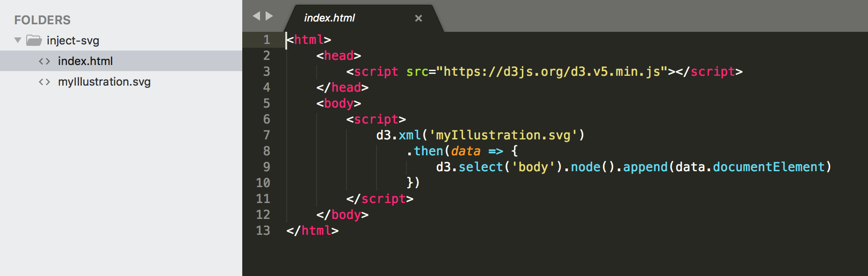Click the inject-svg folder icon
This screenshot has height=276, width=868.
(34, 41)
